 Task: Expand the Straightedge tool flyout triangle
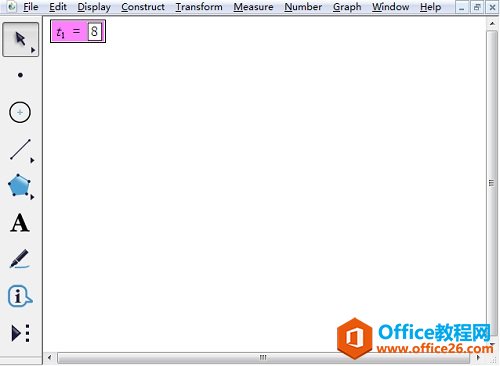(x=32, y=160)
